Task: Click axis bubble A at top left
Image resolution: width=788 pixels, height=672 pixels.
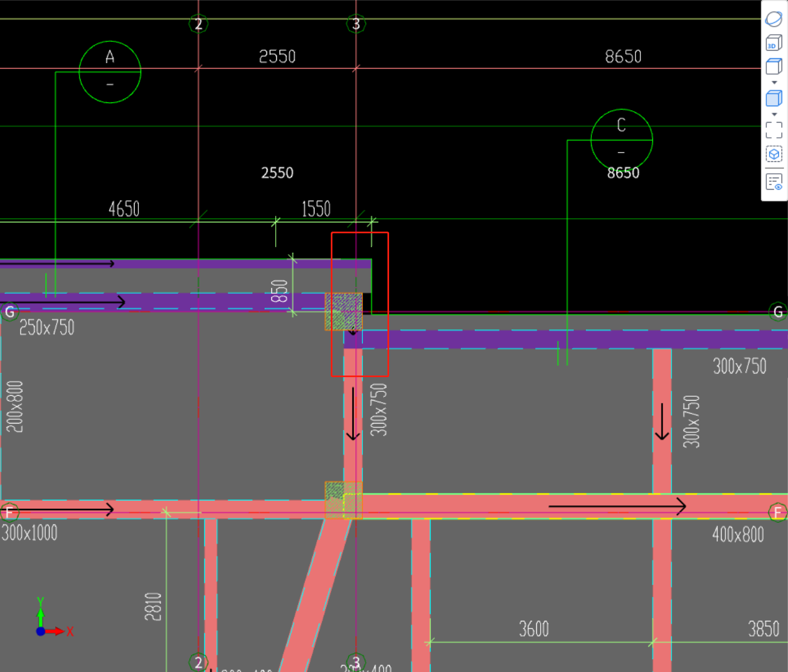Action: tap(110, 72)
